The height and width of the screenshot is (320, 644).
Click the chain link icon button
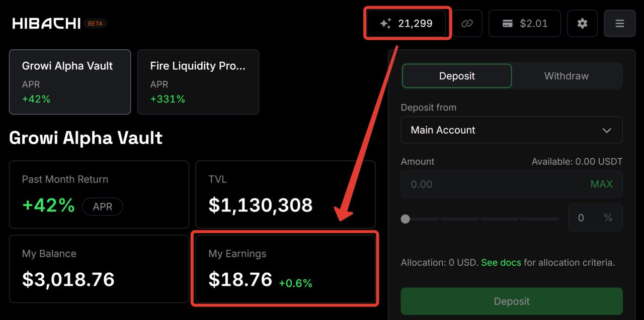click(467, 23)
